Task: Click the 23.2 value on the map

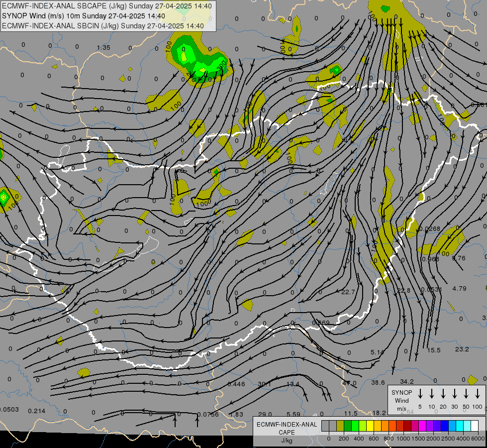Action: point(462,349)
